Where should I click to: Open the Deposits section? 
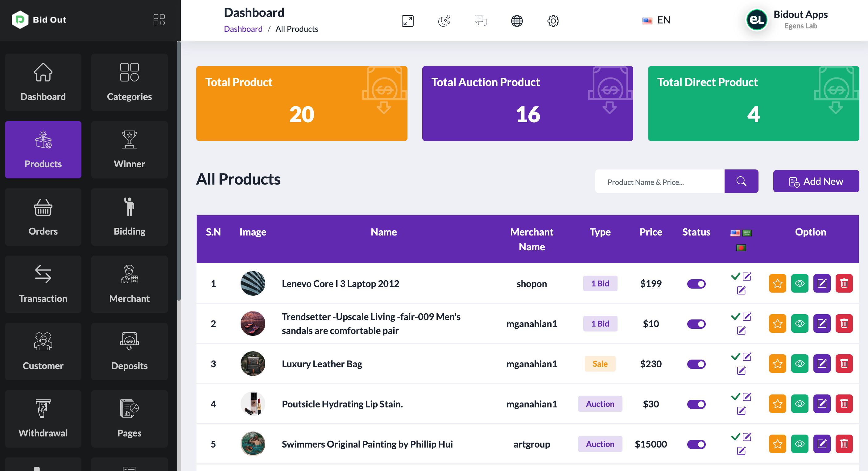(129, 351)
